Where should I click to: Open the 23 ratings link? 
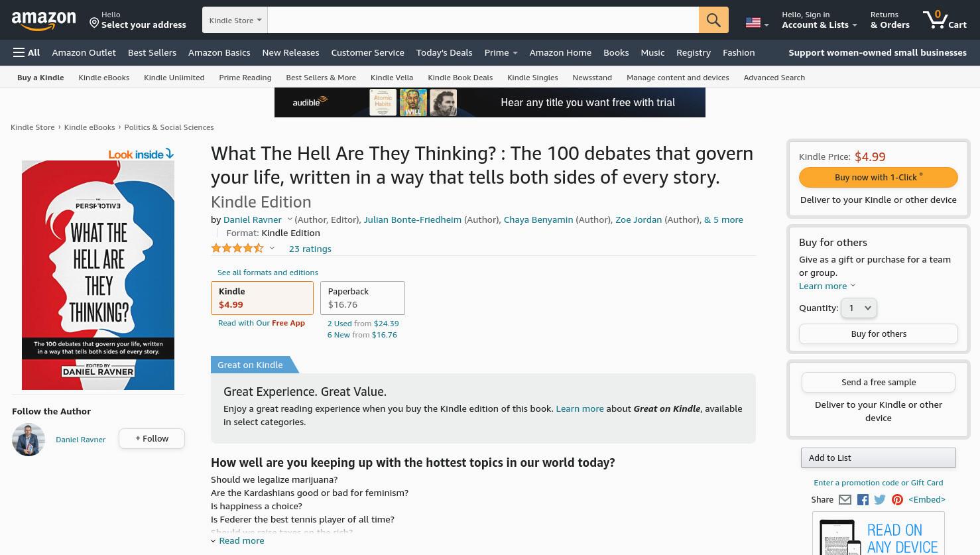[x=310, y=249]
